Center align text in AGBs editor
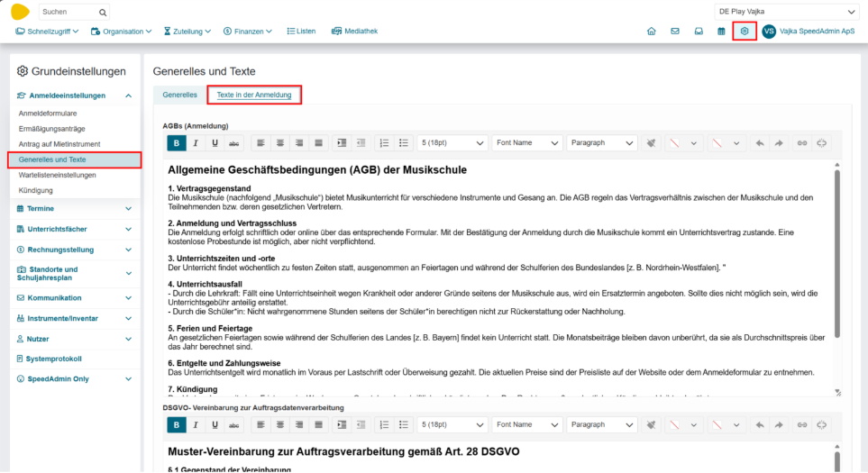The height and width of the screenshot is (473, 868). [279, 143]
